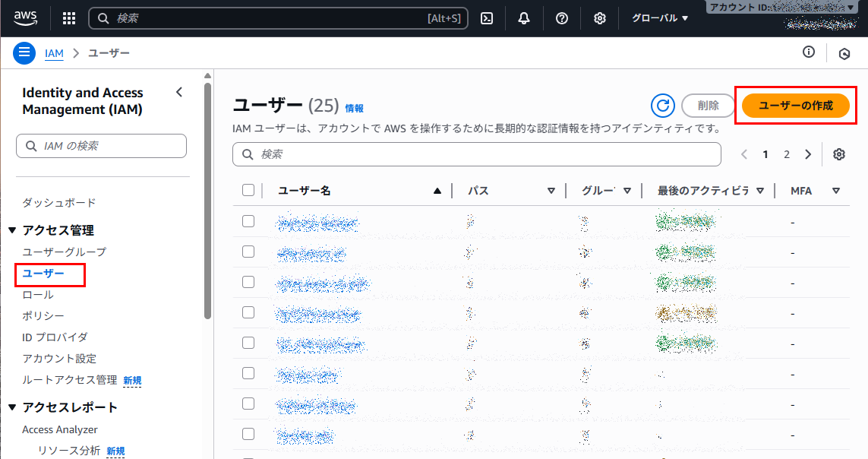
Task: Toggle the hamburger navigation menu
Action: tap(24, 53)
